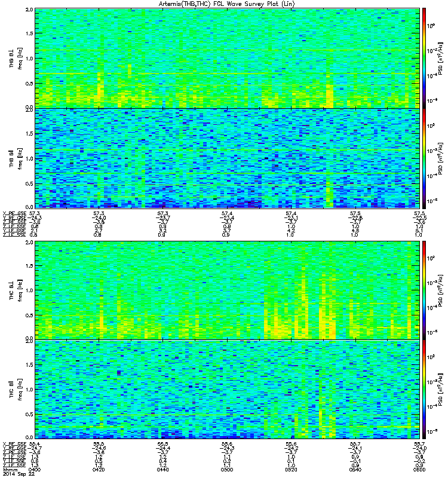Click the 'PSD [nT²/Hz]' label beside THC B∥ color bar

pyautogui.click(x=440, y=390)
